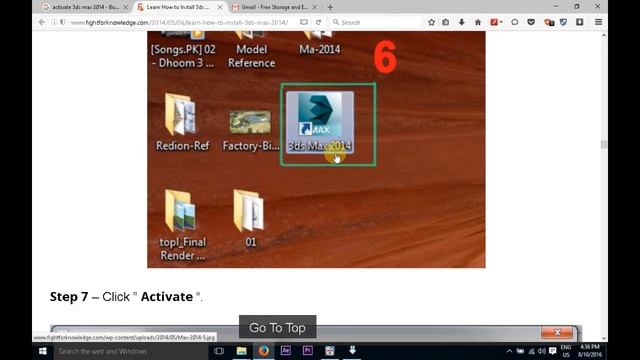
Task: Click the page vertical scrollbar thumb
Action: tap(604, 144)
